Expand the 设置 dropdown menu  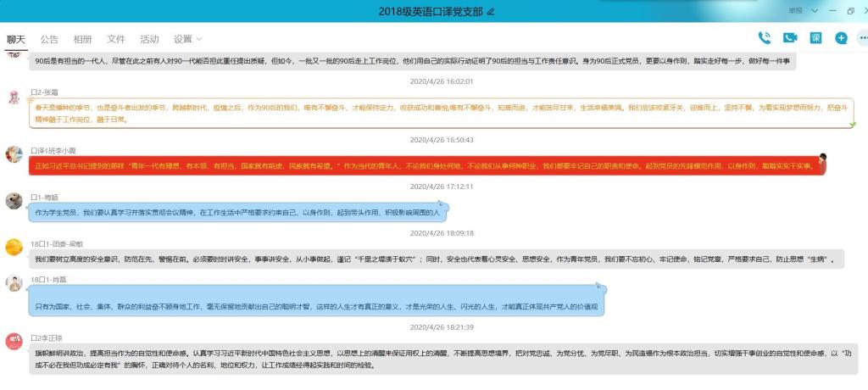click(x=188, y=39)
